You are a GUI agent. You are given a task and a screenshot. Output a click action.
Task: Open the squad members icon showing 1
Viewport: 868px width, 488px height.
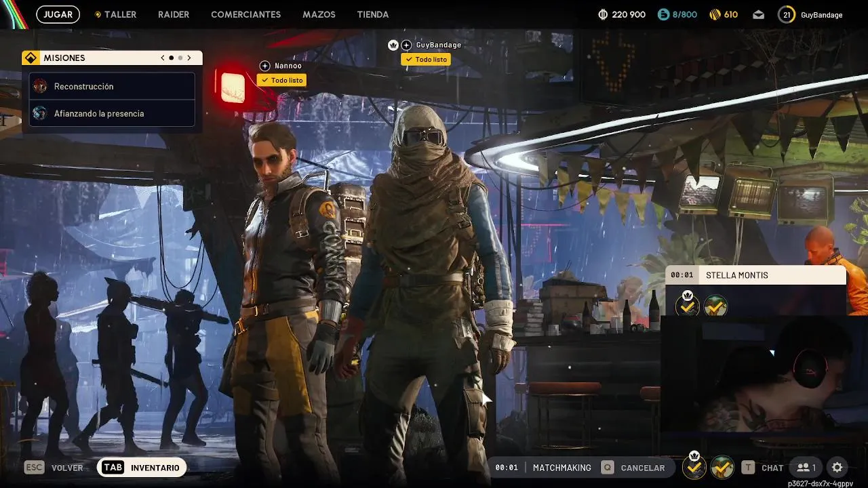tap(806, 468)
